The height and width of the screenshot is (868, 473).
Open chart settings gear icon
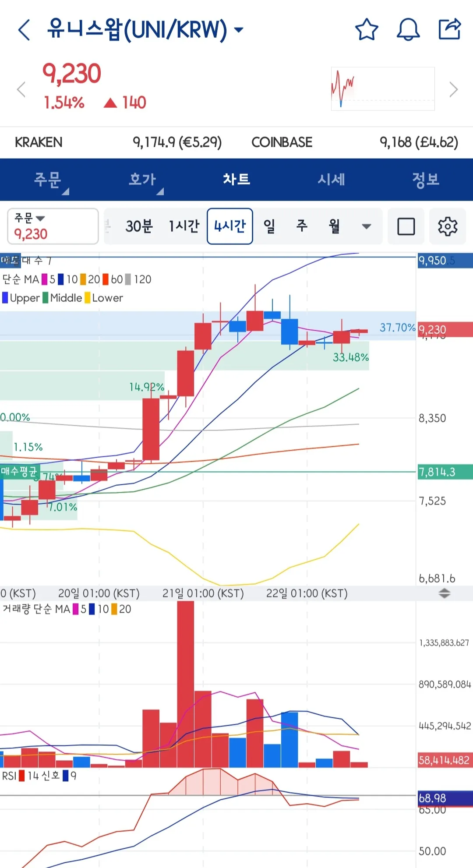pos(447,226)
